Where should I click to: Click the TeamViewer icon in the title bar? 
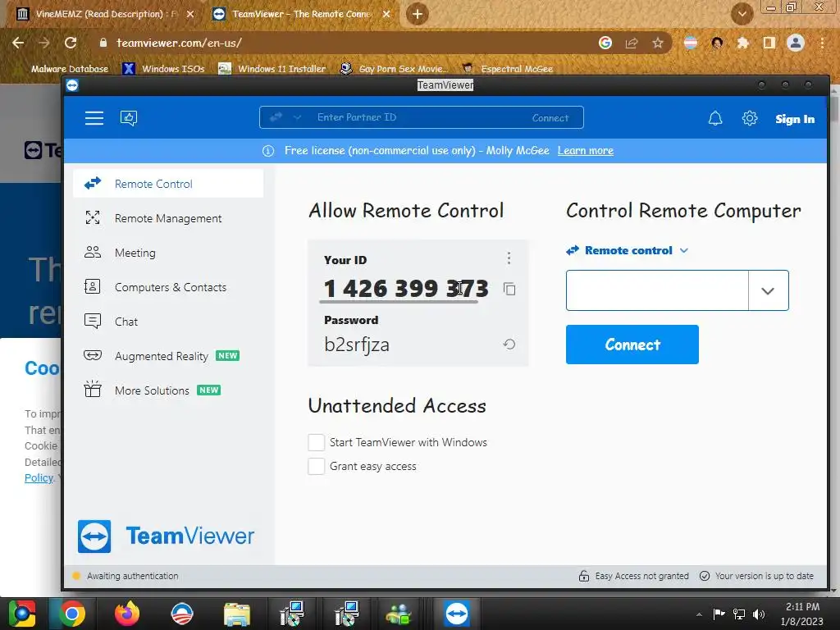tap(72, 85)
